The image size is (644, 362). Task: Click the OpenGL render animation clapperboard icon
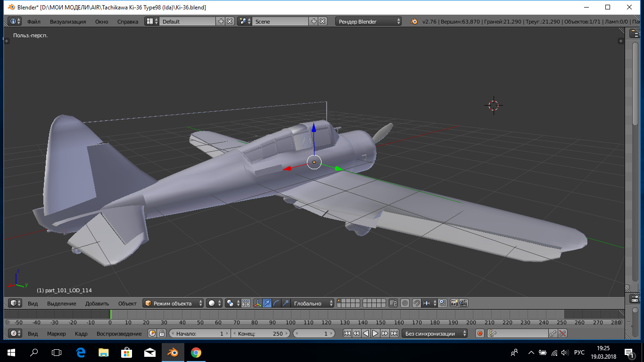(x=463, y=304)
